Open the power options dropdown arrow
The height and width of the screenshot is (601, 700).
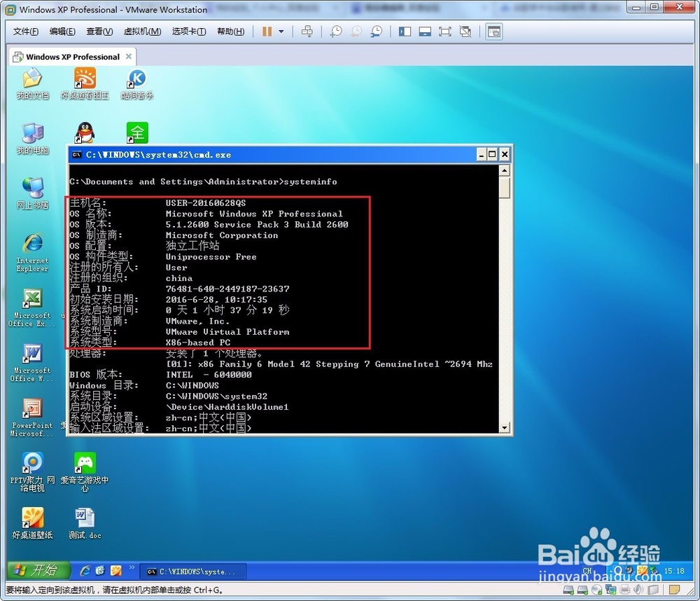(281, 32)
